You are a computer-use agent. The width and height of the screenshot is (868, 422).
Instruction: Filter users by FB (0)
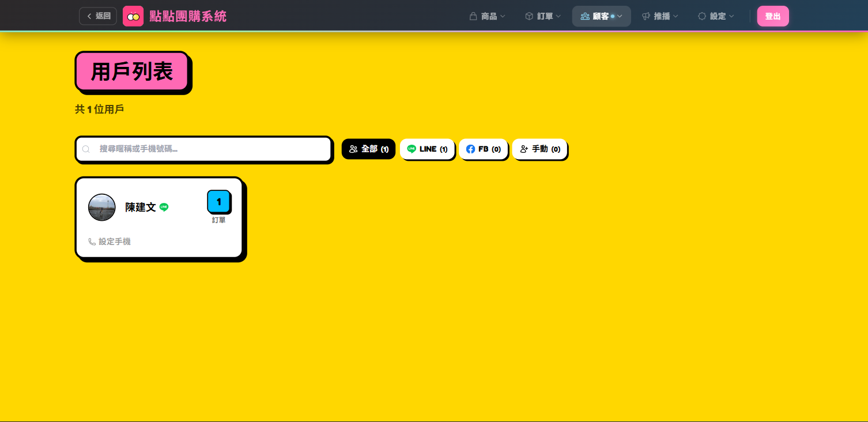pyautogui.click(x=483, y=149)
